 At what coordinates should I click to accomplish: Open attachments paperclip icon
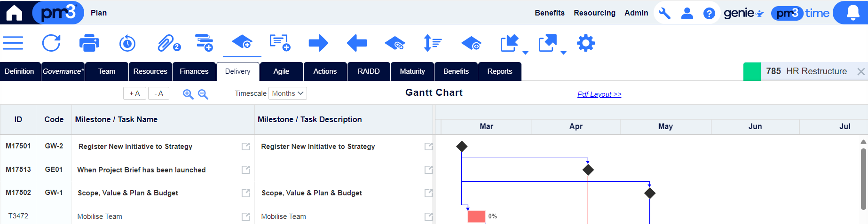(169, 43)
